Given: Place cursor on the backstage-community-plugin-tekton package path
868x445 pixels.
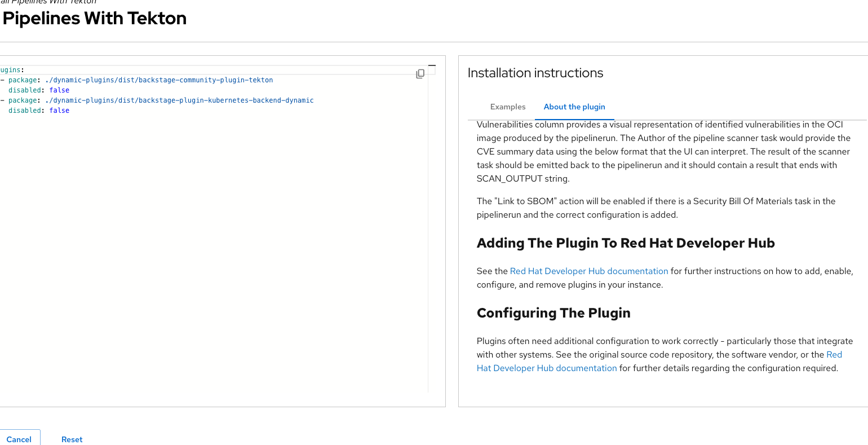Looking at the screenshot, I should pyautogui.click(x=159, y=80).
